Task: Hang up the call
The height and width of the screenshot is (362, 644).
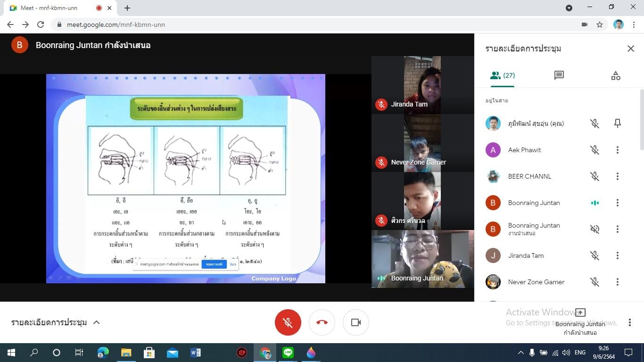Action: tap(322, 322)
